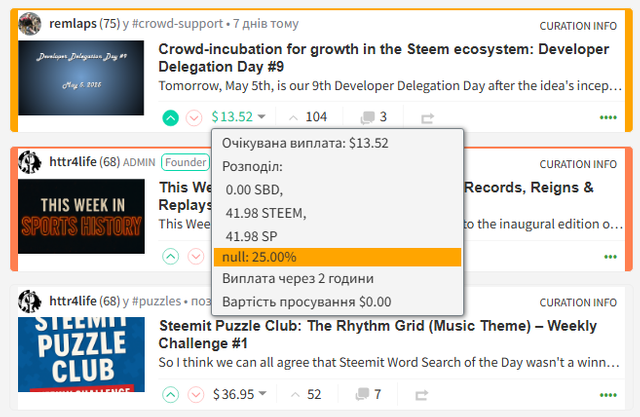
Task: Upvote the Steemit Puzzle Club post
Action: 171,395
